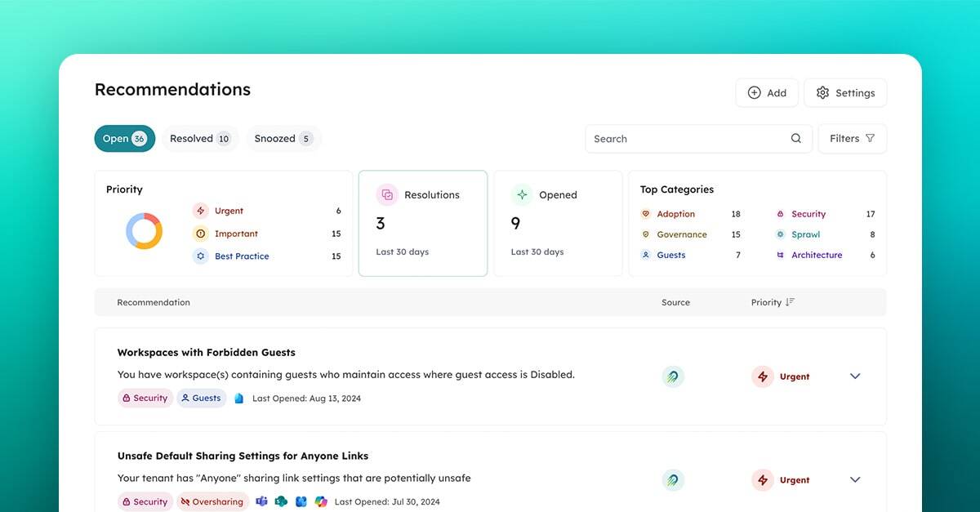Image resolution: width=980 pixels, height=512 pixels.
Task: Click the priority donut chart
Action: (144, 231)
